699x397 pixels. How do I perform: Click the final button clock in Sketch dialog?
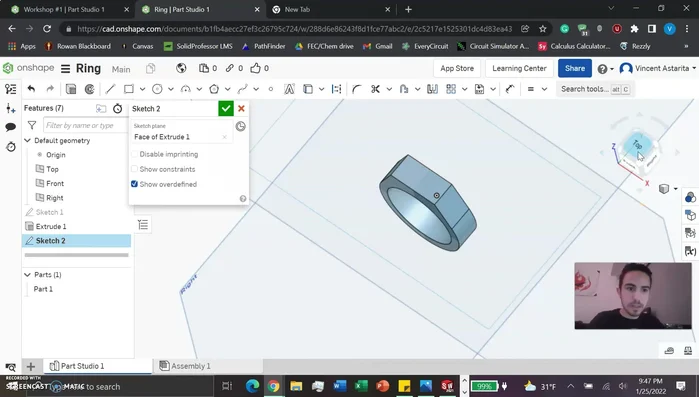[240, 127]
